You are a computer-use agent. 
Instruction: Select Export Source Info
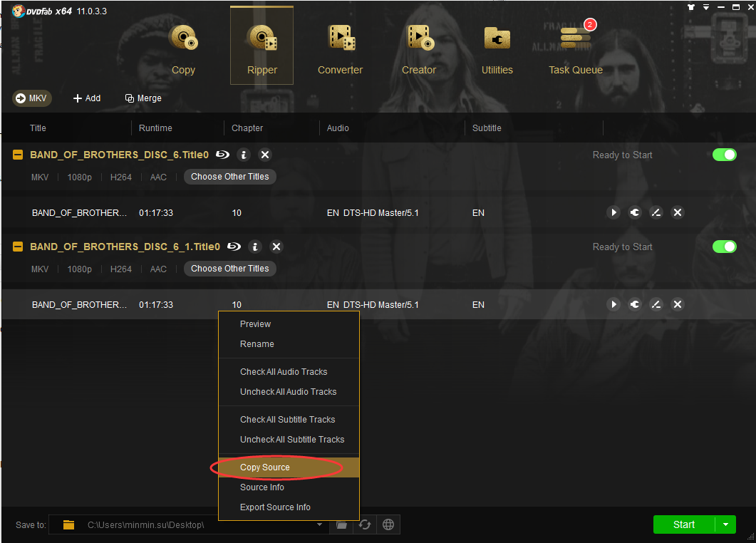(x=289, y=507)
